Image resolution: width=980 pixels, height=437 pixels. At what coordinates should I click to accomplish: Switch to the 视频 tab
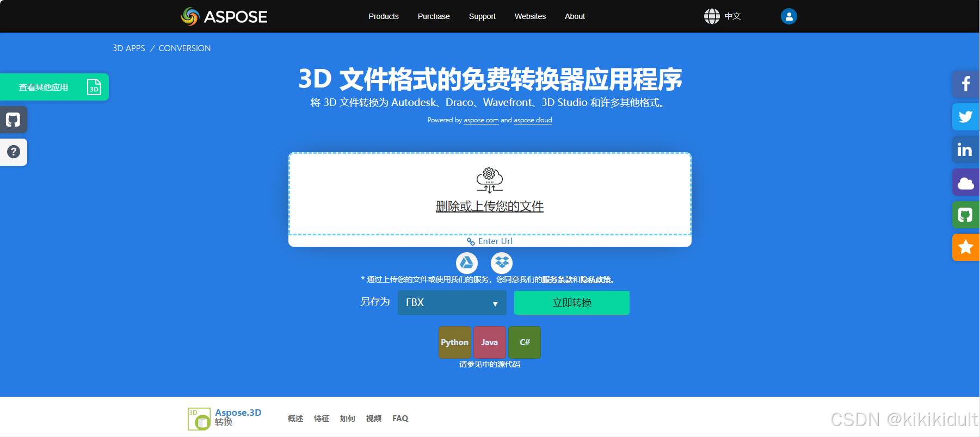(374, 419)
